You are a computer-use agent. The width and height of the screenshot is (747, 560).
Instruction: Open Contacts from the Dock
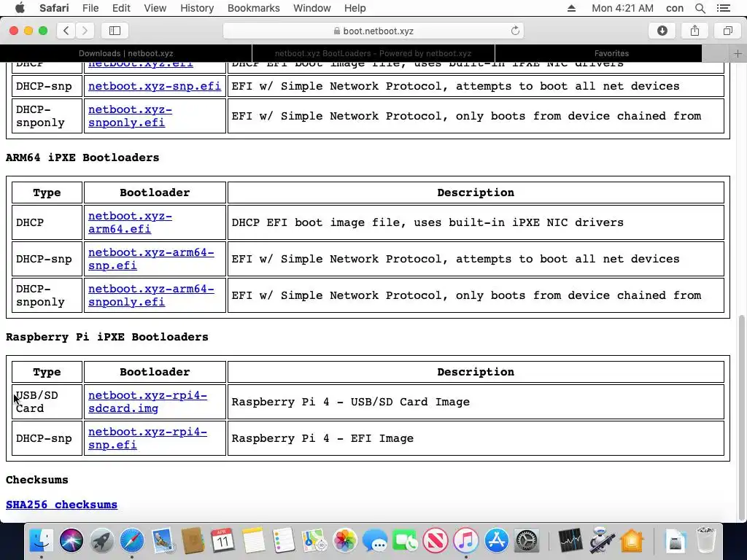193,540
